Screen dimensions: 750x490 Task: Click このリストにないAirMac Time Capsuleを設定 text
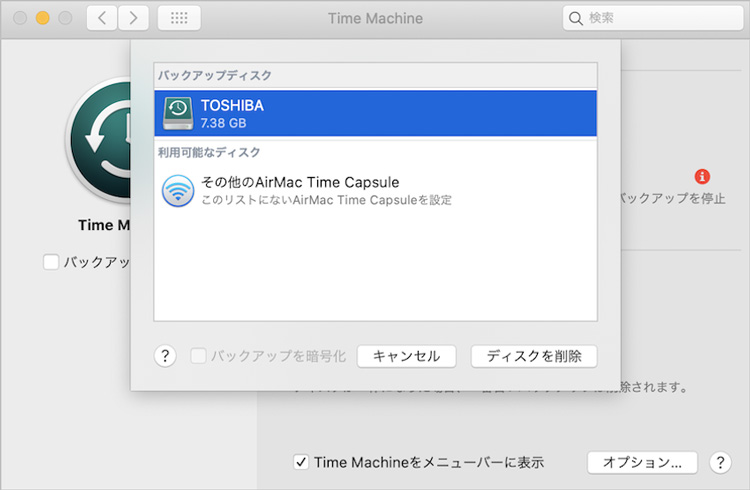[326, 200]
